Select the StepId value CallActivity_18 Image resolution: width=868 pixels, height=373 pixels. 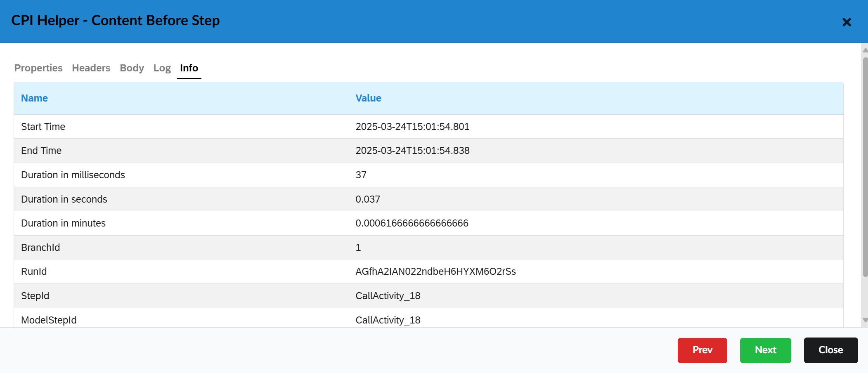click(388, 296)
